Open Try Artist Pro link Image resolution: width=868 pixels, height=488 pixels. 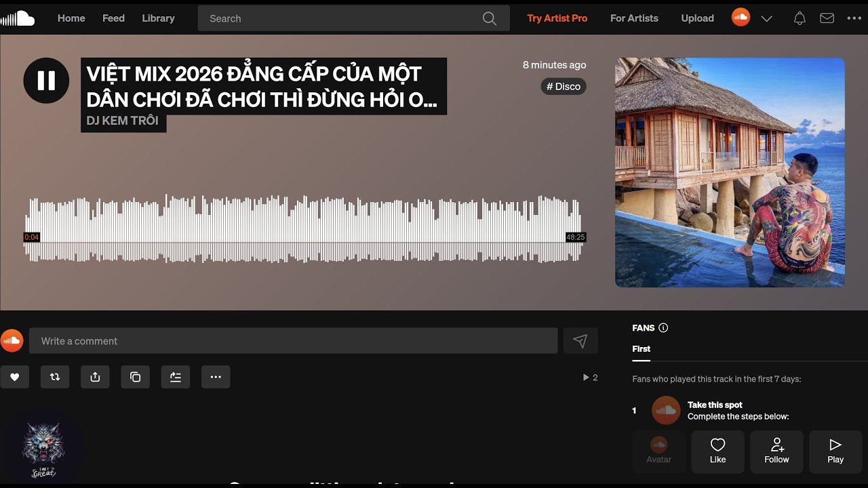tap(557, 18)
